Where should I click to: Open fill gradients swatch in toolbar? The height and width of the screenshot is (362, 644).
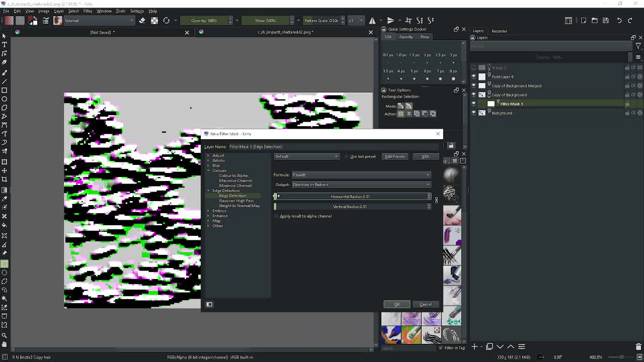click(9, 21)
